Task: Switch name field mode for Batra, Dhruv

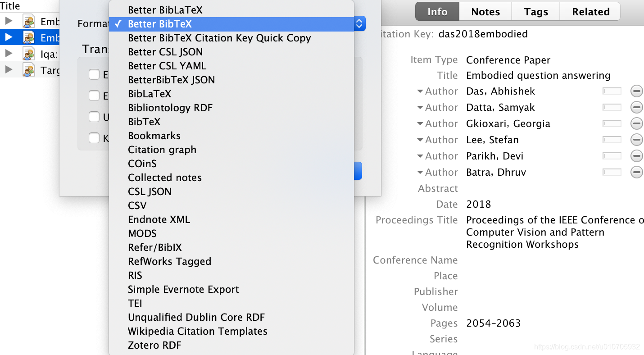Action: [x=612, y=172]
